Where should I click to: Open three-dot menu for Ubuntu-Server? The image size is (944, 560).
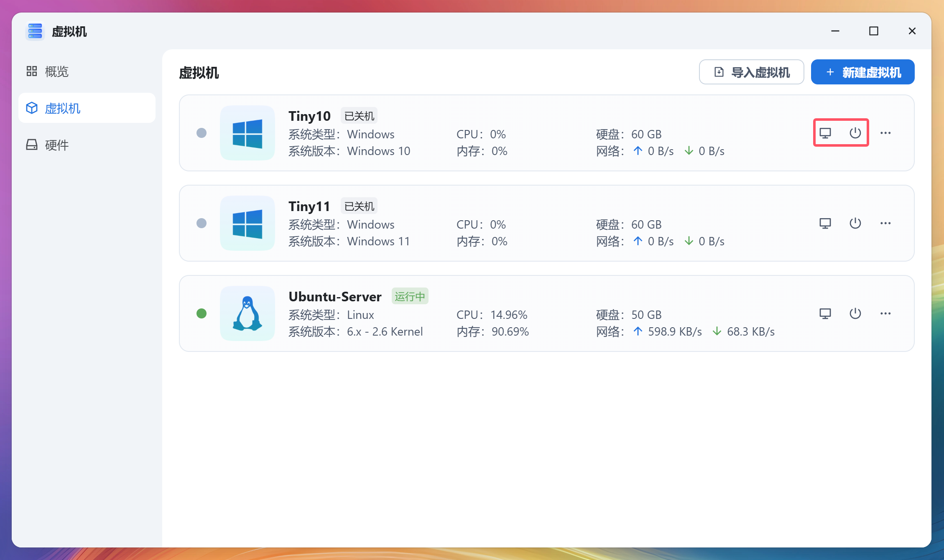(885, 313)
